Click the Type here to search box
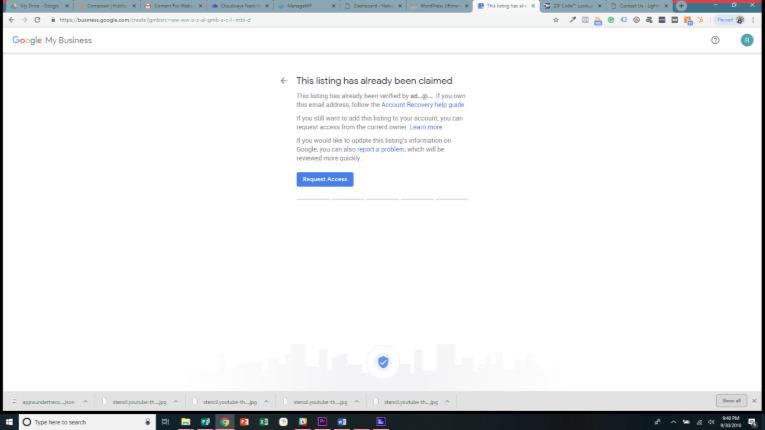This screenshot has height=430, width=765. pyautogui.click(x=88, y=422)
